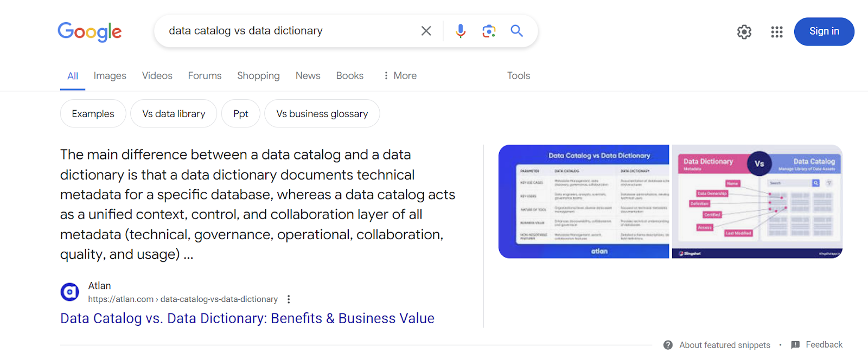868x359 pixels.
Task: Click the Google logo
Action: tap(90, 31)
